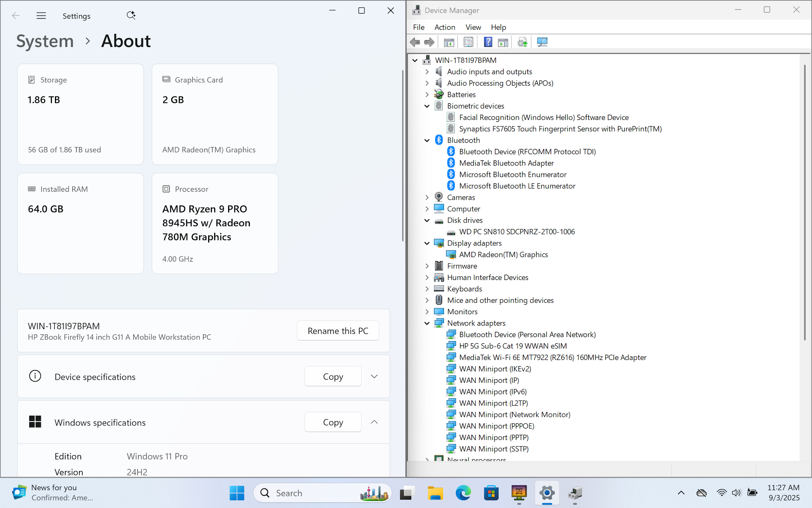Click Scan for hardware changes icon

coord(542,42)
